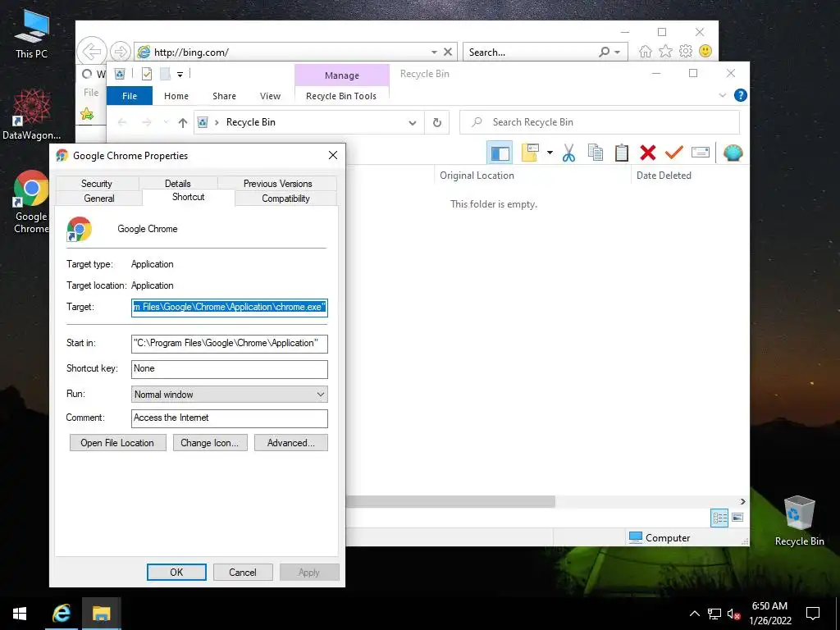Switch to the Previous Versions tab

(x=277, y=183)
